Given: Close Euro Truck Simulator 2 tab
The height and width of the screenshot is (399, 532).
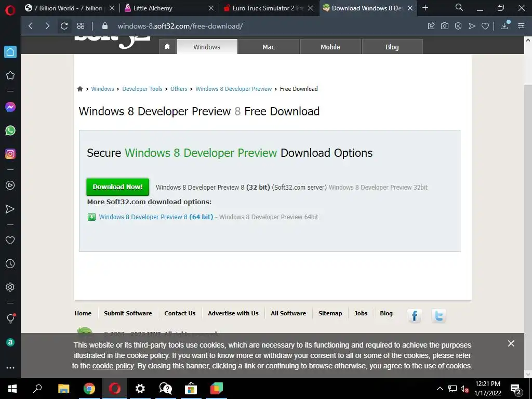Looking at the screenshot, I should coord(310,8).
